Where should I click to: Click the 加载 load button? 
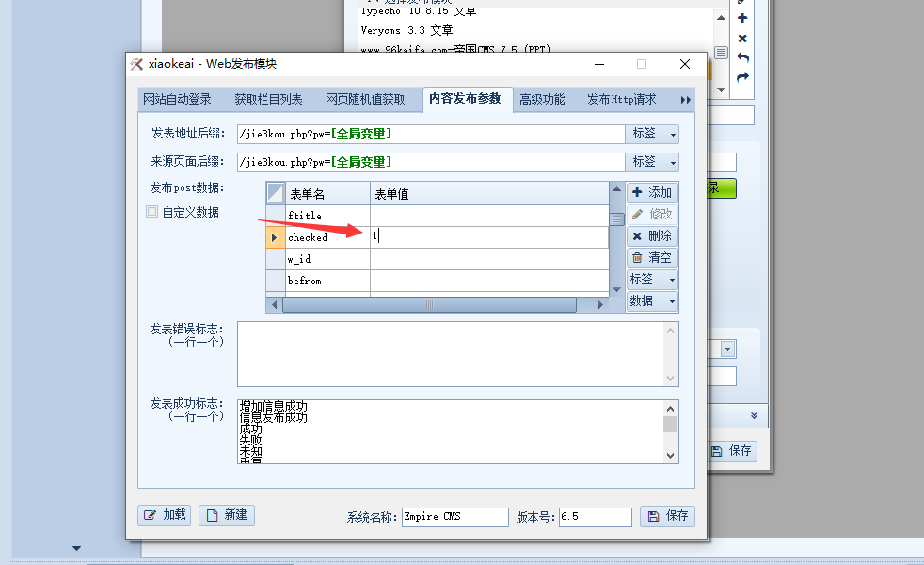(165, 515)
